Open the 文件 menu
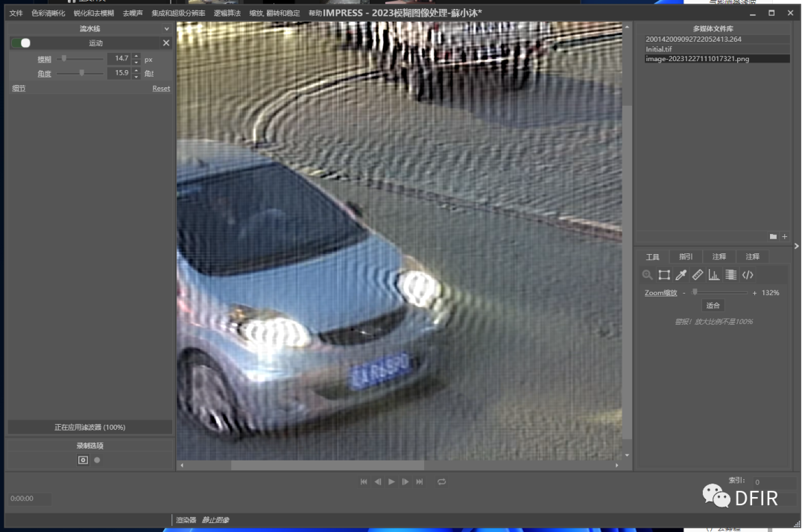 (16, 13)
